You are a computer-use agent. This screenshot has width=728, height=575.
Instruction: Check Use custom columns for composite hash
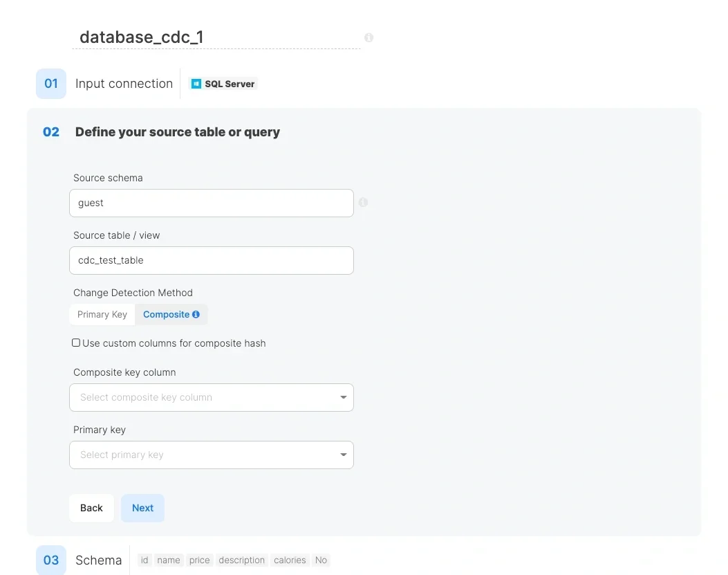click(76, 343)
